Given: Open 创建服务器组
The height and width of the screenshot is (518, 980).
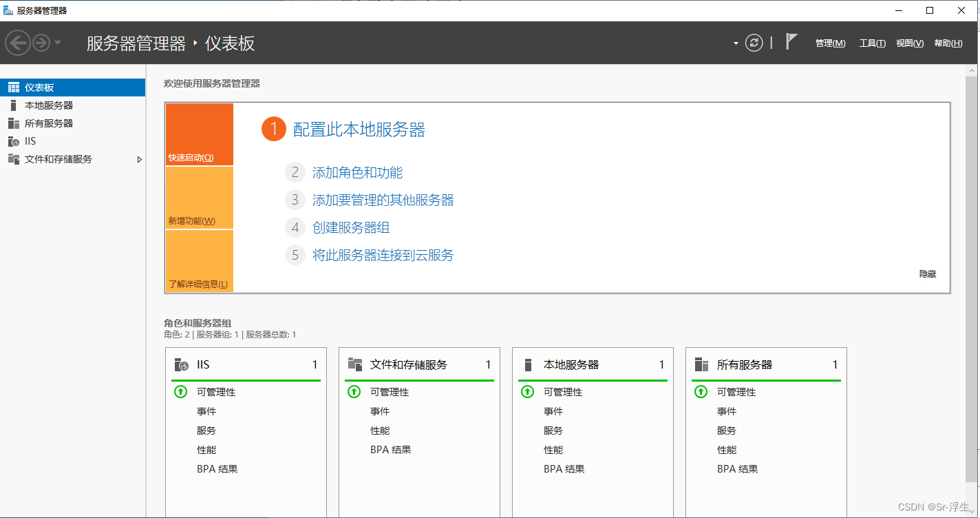Looking at the screenshot, I should (x=351, y=227).
